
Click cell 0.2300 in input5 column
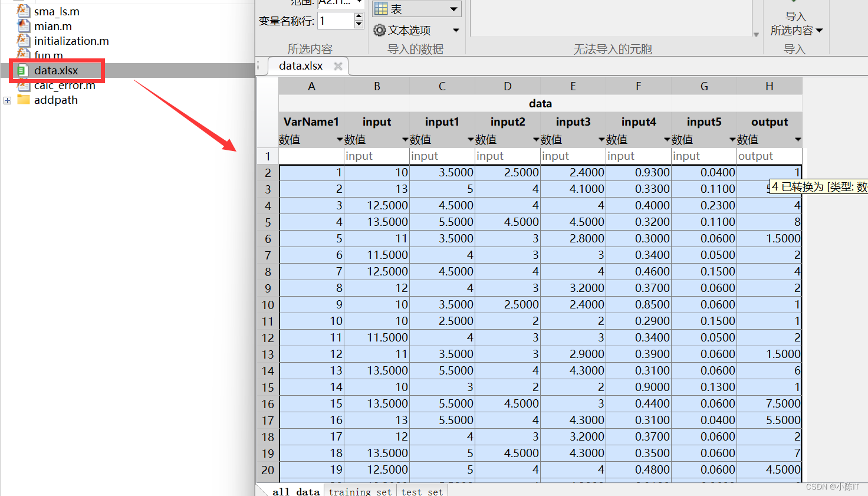pos(704,205)
